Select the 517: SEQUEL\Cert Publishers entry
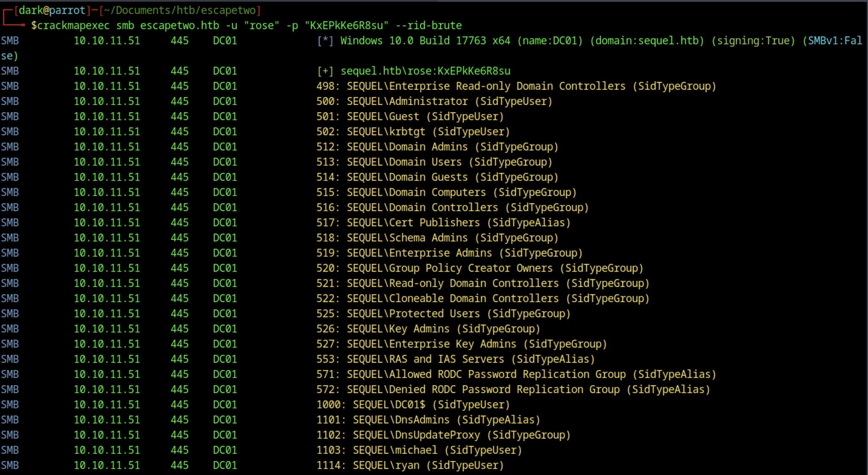Image resolution: width=868 pixels, height=475 pixels. 444,223
